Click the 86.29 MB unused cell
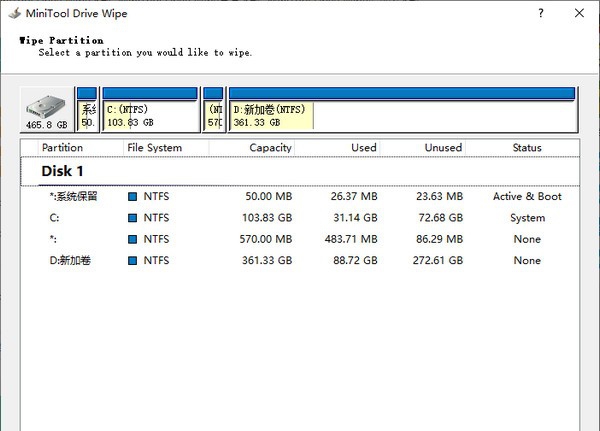The height and width of the screenshot is (431, 600). [440, 240]
